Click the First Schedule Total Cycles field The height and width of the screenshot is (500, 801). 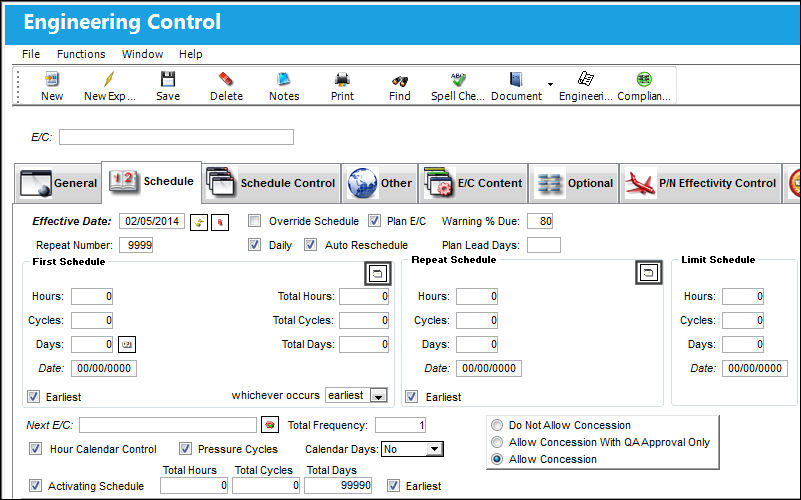[x=364, y=320]
